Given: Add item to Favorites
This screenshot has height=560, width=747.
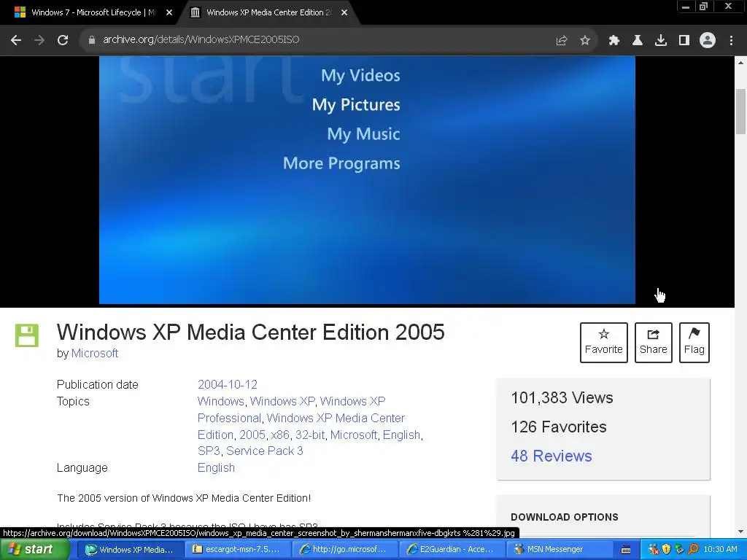Looking at the screenshot, I should (x=603, y=343).
